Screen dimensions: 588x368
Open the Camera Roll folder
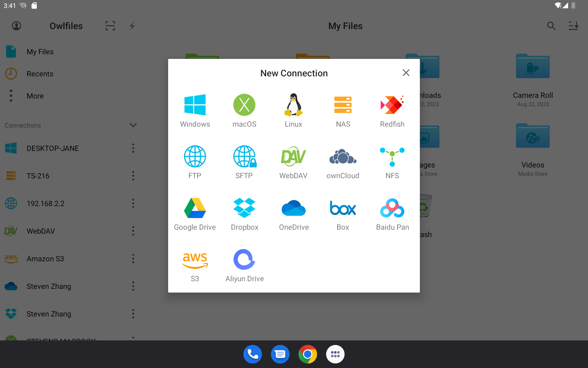[533, 80]
